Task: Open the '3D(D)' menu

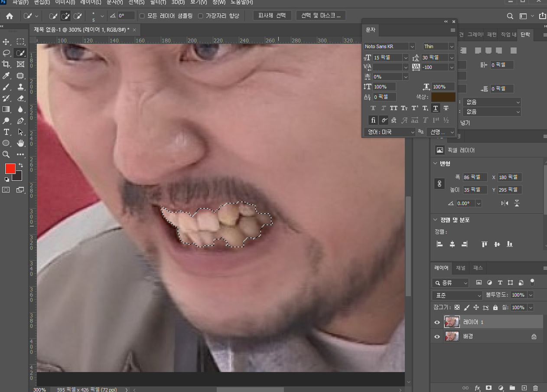Action: pos(178,2)
